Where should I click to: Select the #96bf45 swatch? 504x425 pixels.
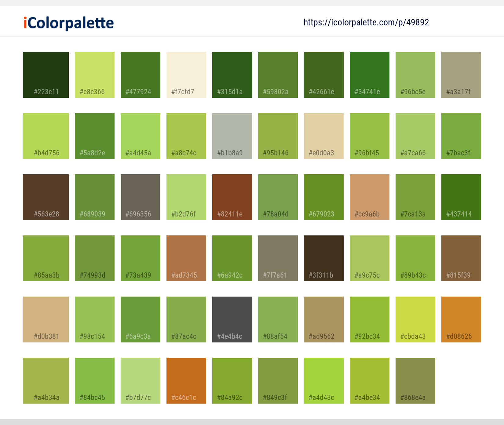pyautogui.click(x=370, y=136)
